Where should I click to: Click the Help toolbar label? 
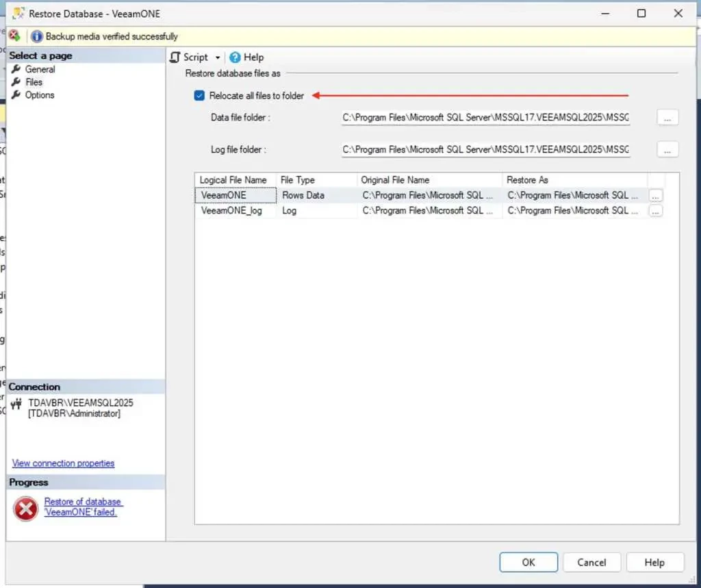(253, 57)
